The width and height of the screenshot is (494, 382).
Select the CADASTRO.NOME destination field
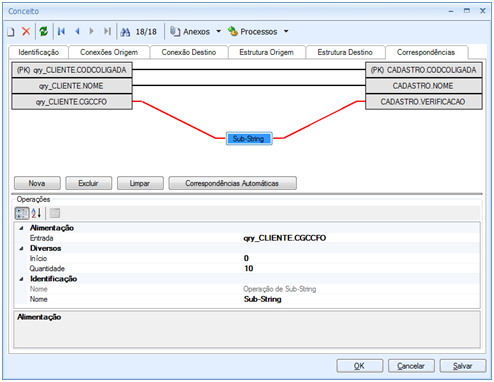coord(424,86)
